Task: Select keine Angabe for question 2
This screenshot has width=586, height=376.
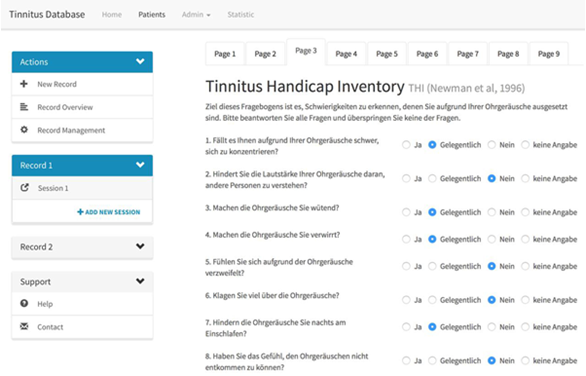Action: (525, 178)
